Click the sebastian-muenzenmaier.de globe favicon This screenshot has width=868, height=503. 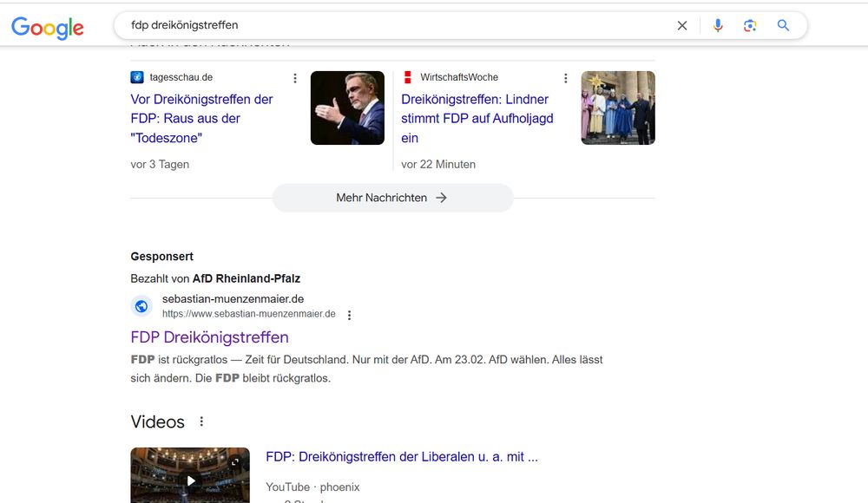[x=141, y=306]
